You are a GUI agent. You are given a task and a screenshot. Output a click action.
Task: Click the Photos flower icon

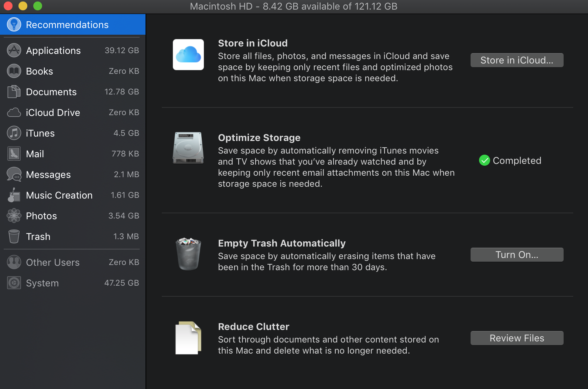pyautogui.click(x=14, y=216)
